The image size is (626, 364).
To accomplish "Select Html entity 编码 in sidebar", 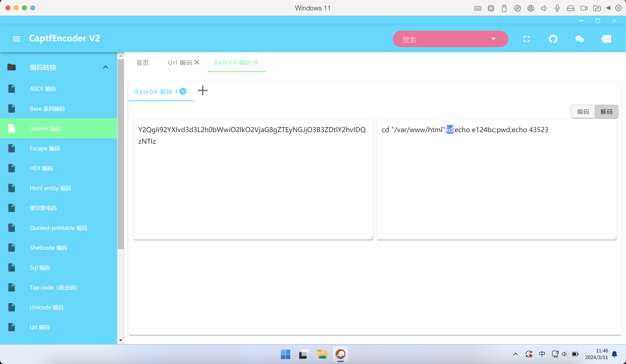I will 59,188.
